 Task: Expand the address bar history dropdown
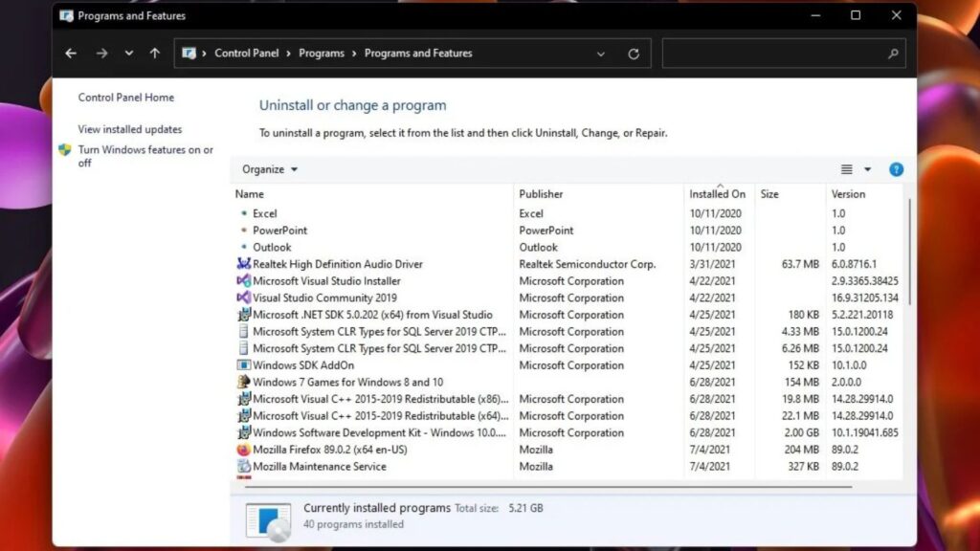click(601, 54)
